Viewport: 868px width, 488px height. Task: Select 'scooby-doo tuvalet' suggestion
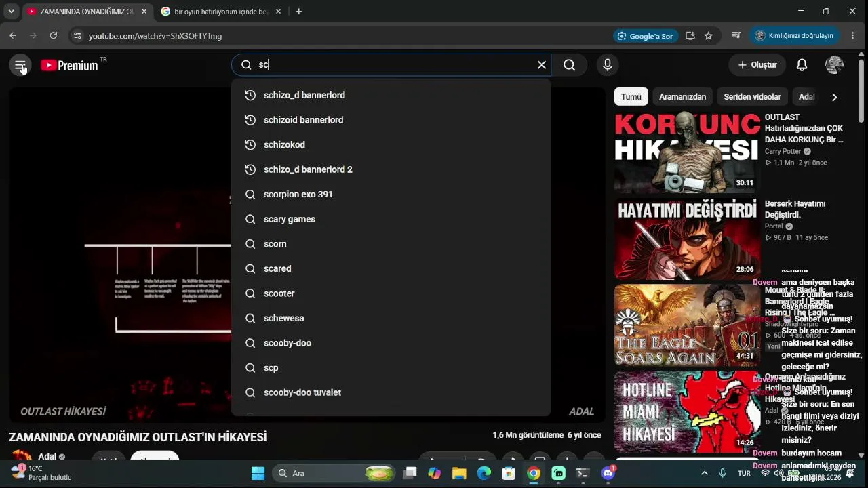(391, 392)
